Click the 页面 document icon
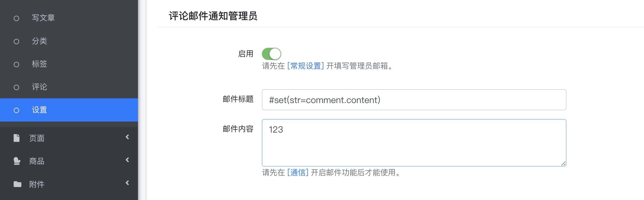The height and width of the screenshot is (200, 644). click(17, 138)
